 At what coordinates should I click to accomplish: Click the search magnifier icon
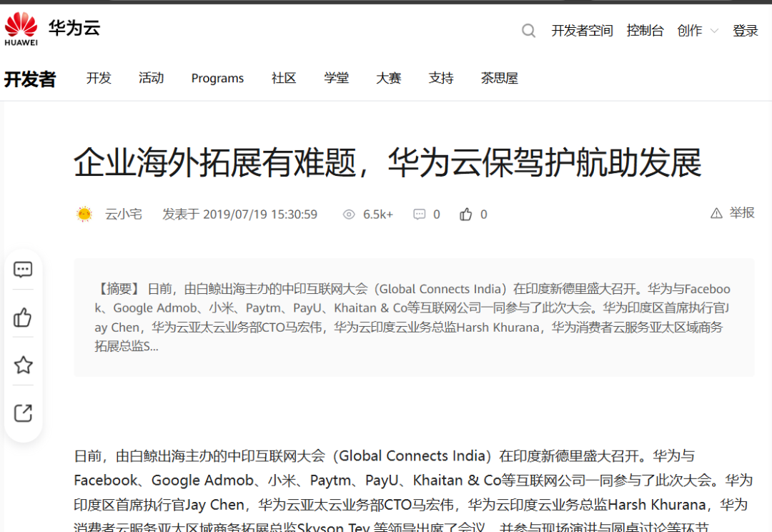(x=528, y=31)
